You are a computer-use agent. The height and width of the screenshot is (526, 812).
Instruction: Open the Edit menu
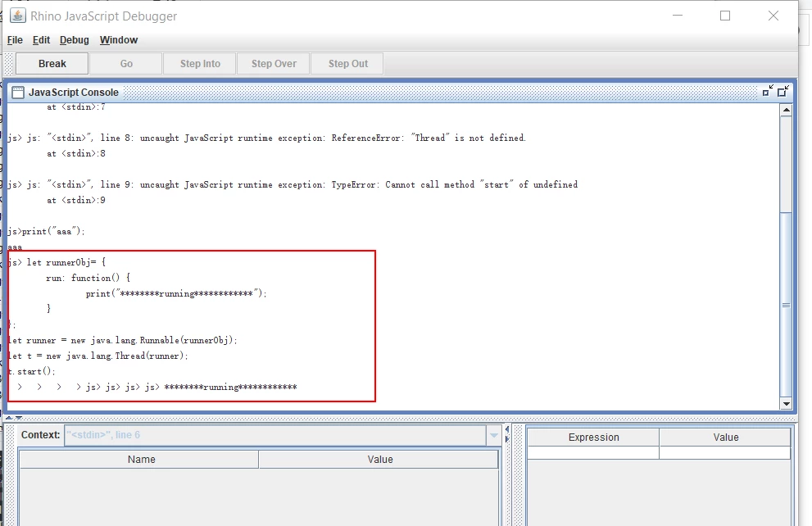pyautogui.click(x=41, y=40)
